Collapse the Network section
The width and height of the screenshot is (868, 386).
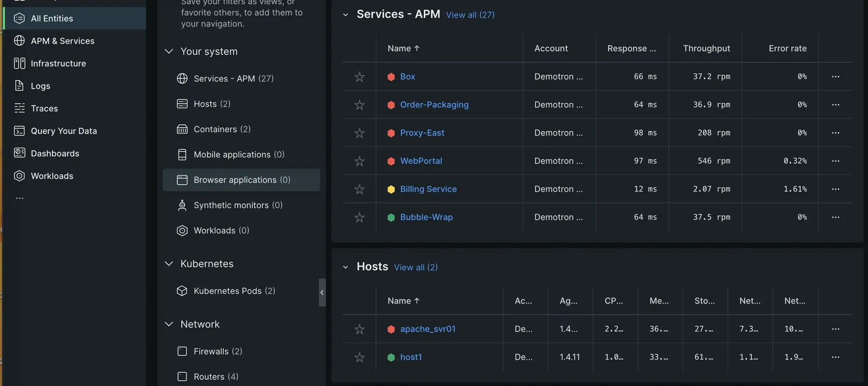coord(169,324)
